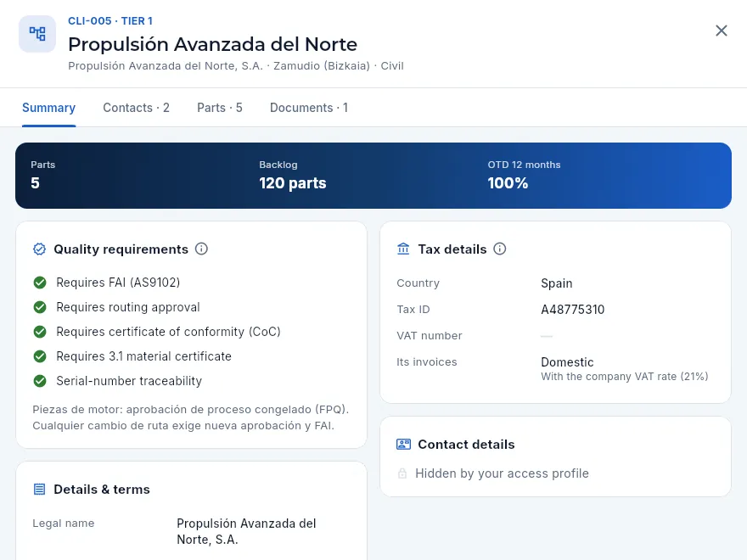Click the Serial-number traceability text
Image resolution: width=747 pixels, height=560 pixels.
(x=129, y=381)
